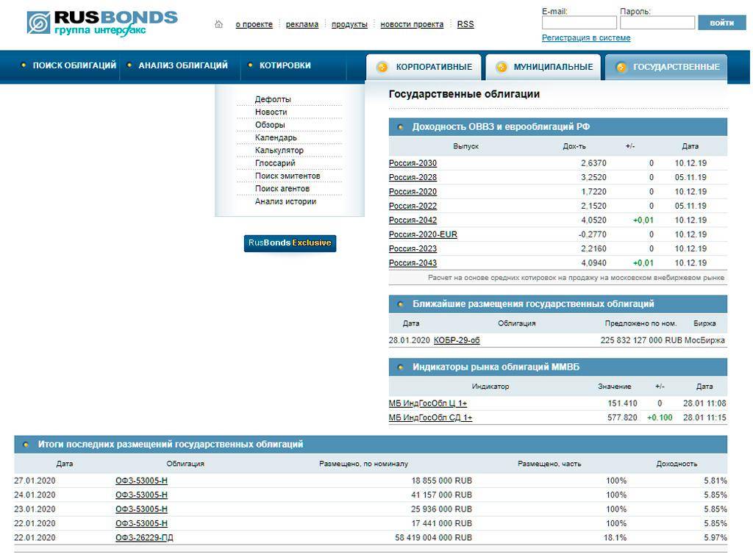Screen dimensions: 753x560
Task: Open Регистрация в системе link
Action: coord(585,38)
